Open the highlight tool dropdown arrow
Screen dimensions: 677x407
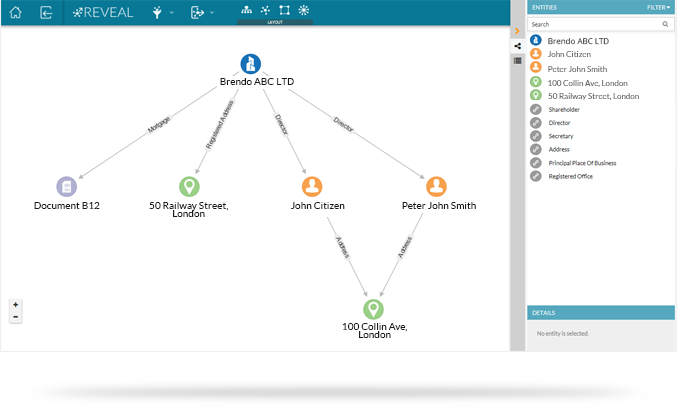171,13
